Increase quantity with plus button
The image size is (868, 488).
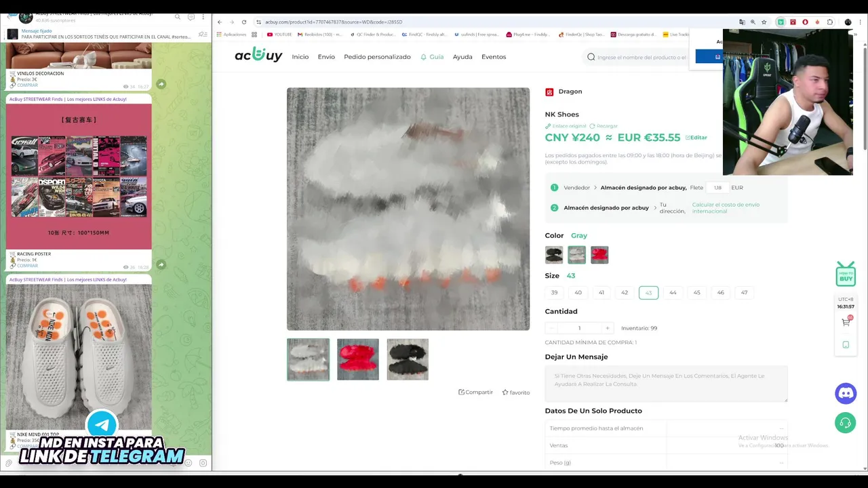607,328
